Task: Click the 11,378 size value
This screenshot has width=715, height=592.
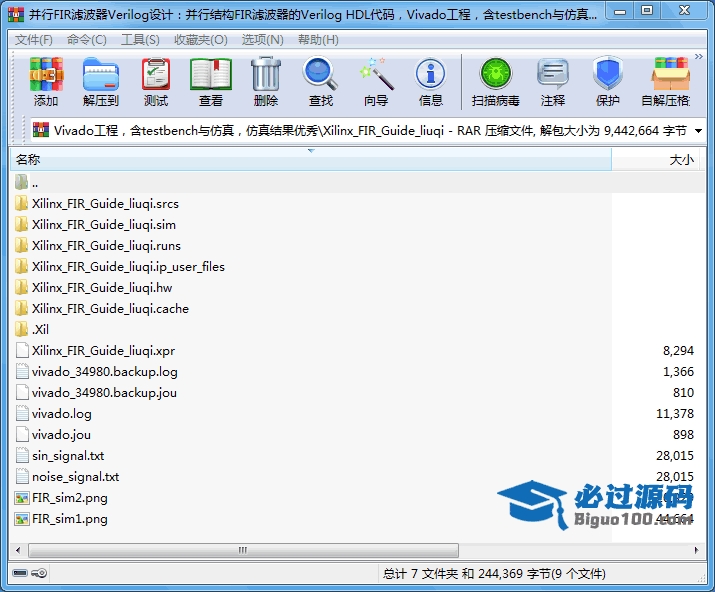Action: [x=675, y=414]
